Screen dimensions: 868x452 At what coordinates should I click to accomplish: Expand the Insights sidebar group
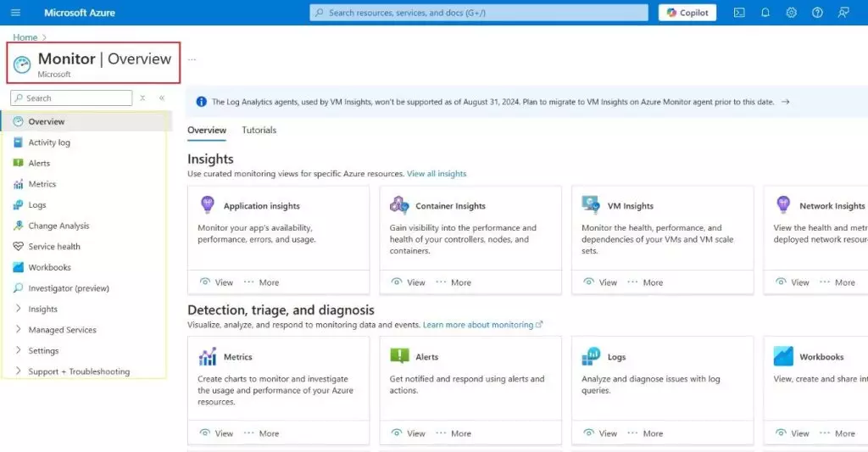19,309
